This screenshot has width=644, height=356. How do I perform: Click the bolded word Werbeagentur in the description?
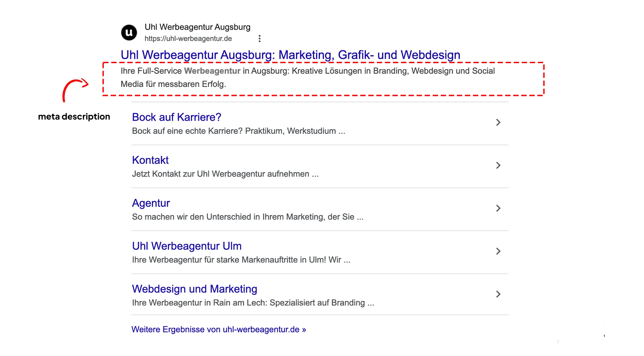click(212, 71)
